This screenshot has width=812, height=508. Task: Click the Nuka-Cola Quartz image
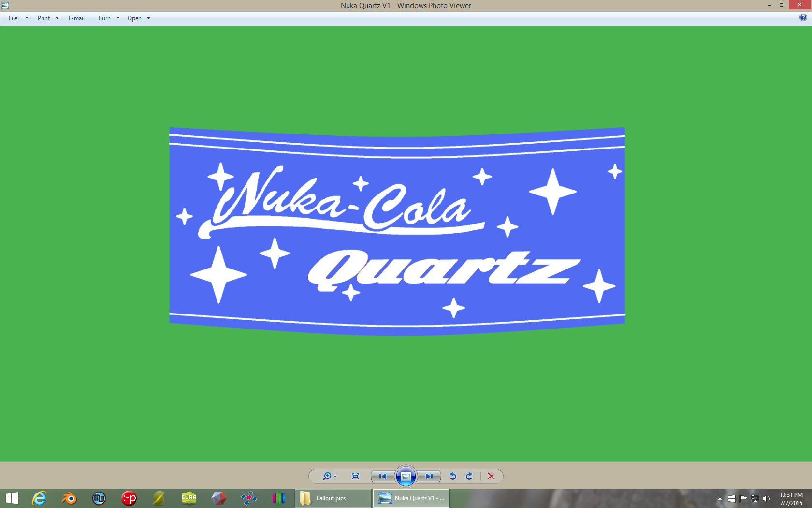coord(397,231)
